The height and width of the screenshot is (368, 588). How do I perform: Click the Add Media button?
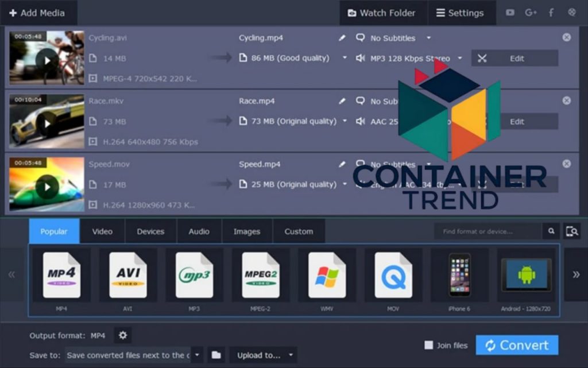(x=37, y=13)
